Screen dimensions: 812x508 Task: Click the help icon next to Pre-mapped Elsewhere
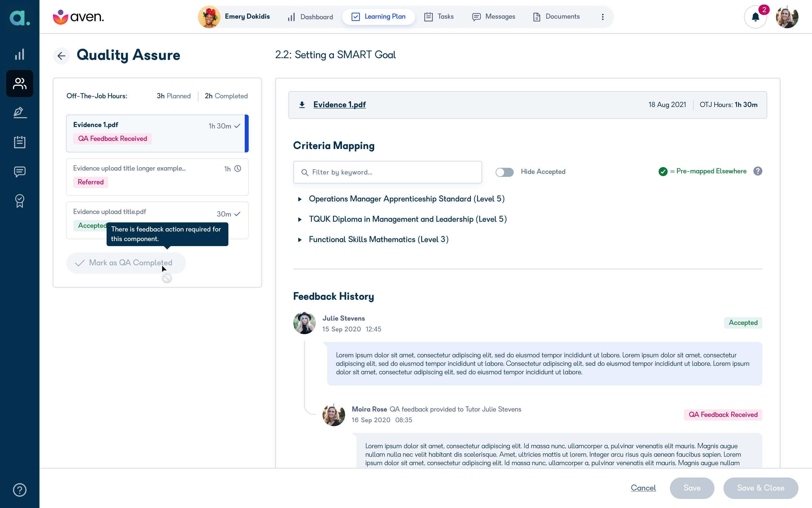click(x=758, y=171)
